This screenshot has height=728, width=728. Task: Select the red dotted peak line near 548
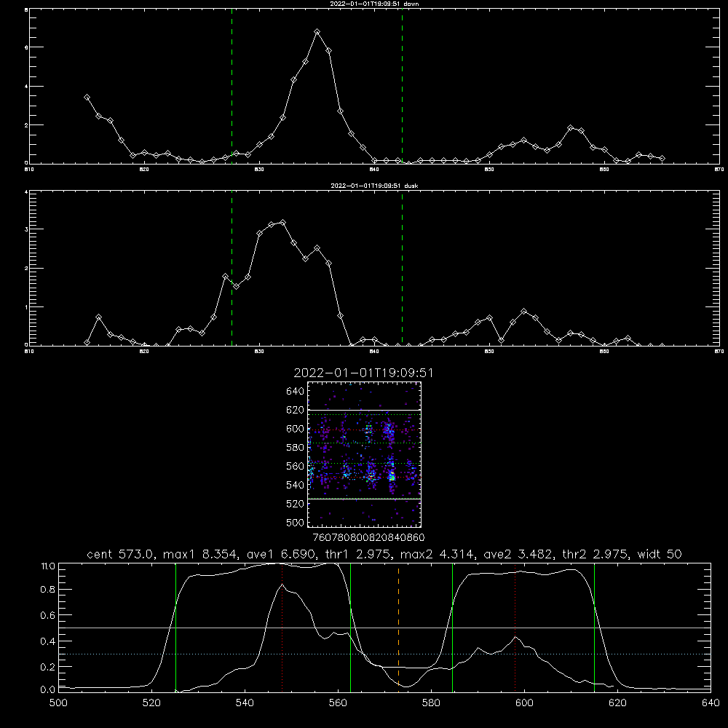[282, 628]
